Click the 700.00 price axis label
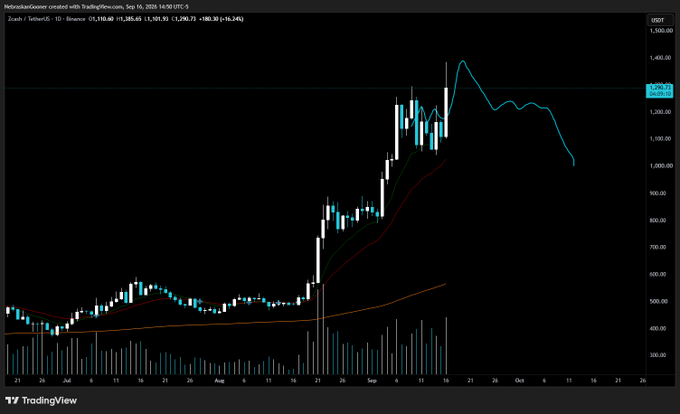680x414 pixels. click(658, 247)
